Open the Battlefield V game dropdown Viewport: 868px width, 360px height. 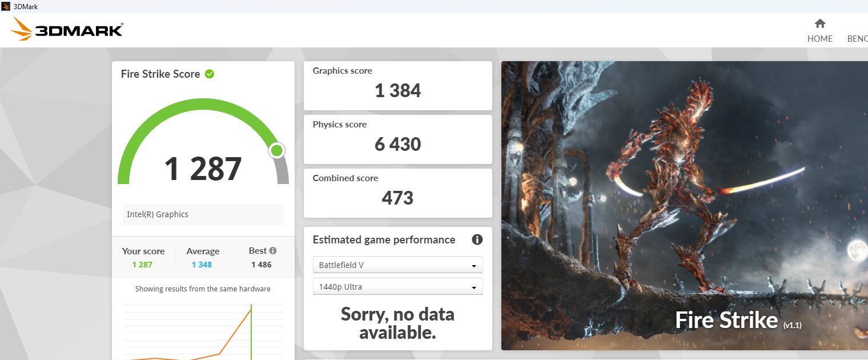pyautogui.click(x=398, y=265)
